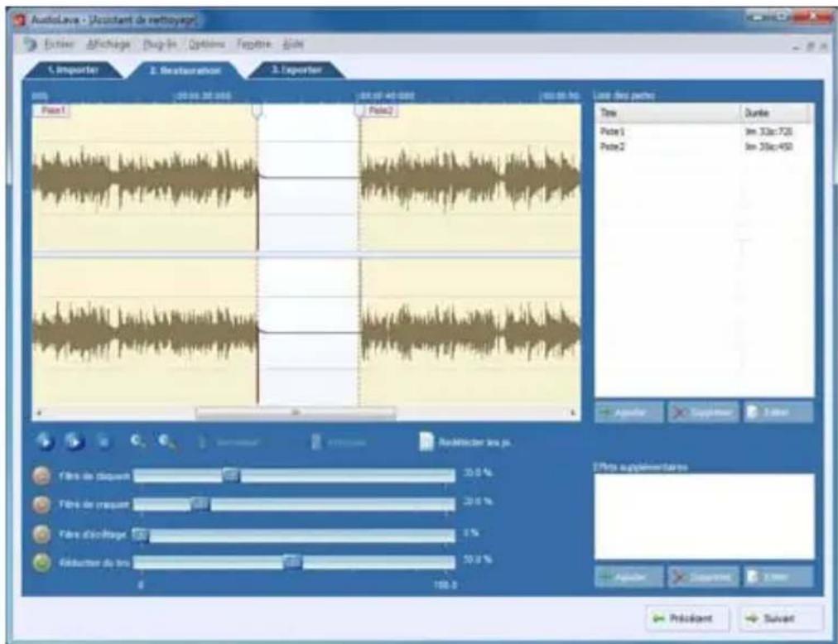Click the AudioLava icon in the menu bar
This screenshot has width=838, height=644.
(31, 44)
